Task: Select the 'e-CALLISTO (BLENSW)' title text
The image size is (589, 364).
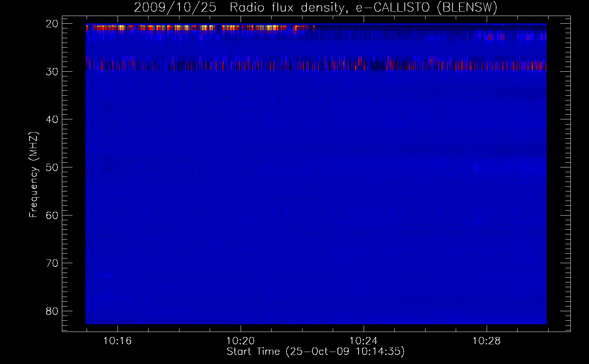Action: click(426, 8)
